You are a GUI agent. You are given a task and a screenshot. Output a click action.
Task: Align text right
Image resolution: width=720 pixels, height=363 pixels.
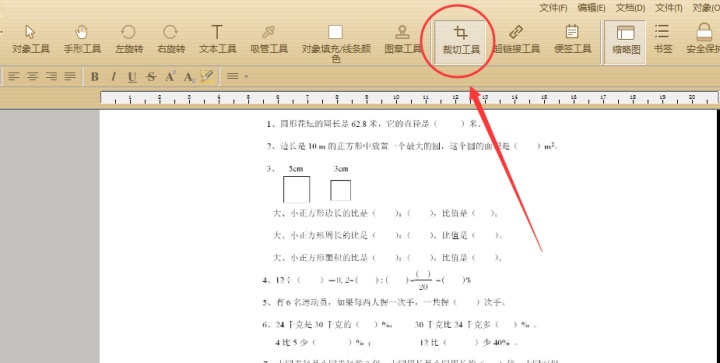pos(51,76)
